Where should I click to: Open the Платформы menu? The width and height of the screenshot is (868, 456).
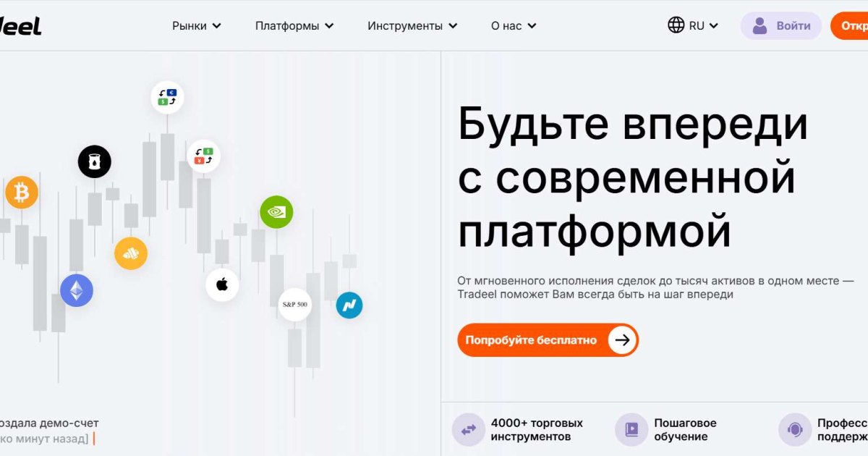coord(294,26)
